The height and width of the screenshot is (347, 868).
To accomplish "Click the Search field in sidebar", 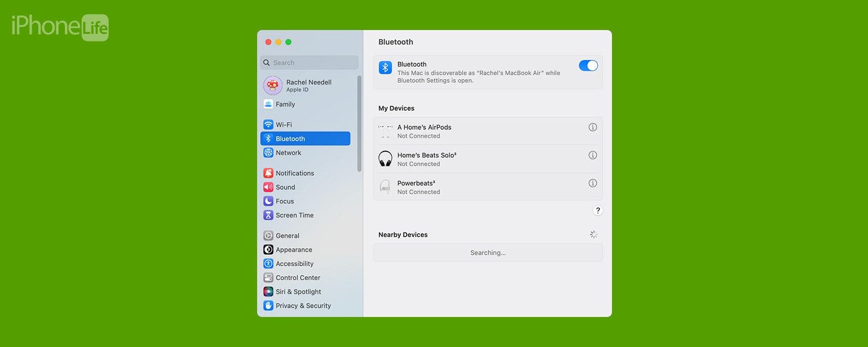I will coord(310,63).
